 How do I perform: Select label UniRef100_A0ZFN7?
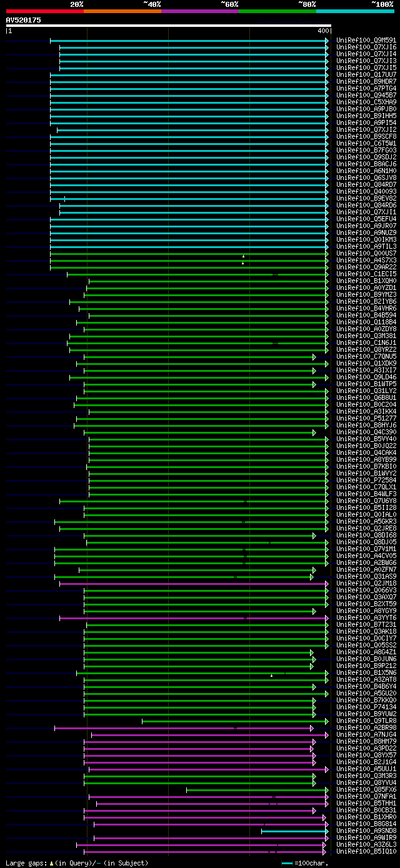pyautogui.click(x=366, y=569)
